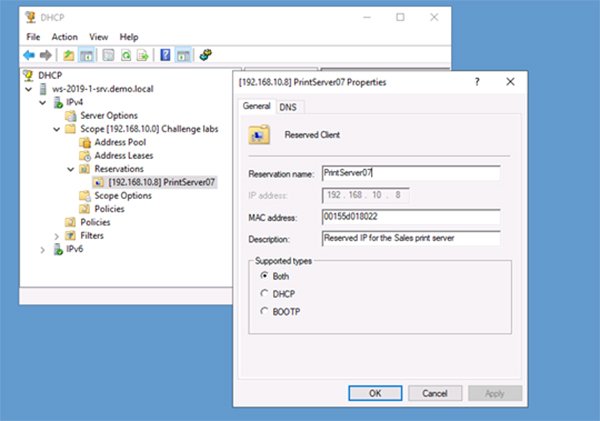Click into the MAC address field
This screenshot has width=600, height=421.
(x=410, y=216)
